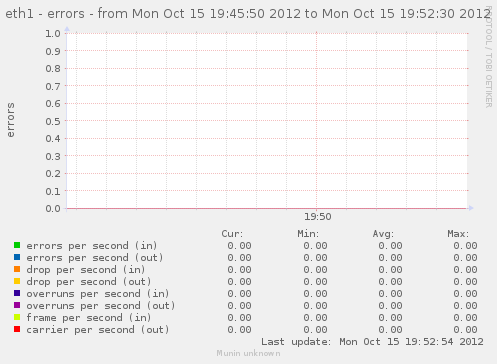Click the 'errors' vertical axis label
This screenshot has height=364, width=497.
tap(11, 120)
